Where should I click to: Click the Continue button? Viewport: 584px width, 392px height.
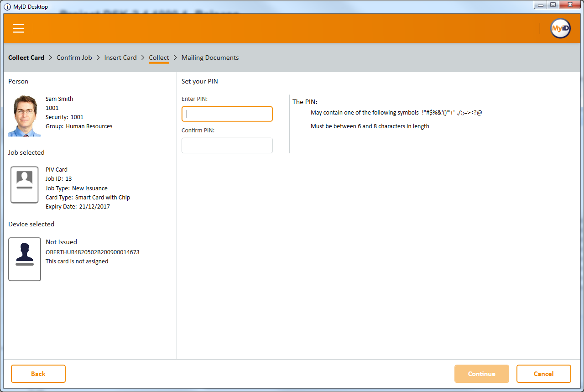tap(481, 374)
